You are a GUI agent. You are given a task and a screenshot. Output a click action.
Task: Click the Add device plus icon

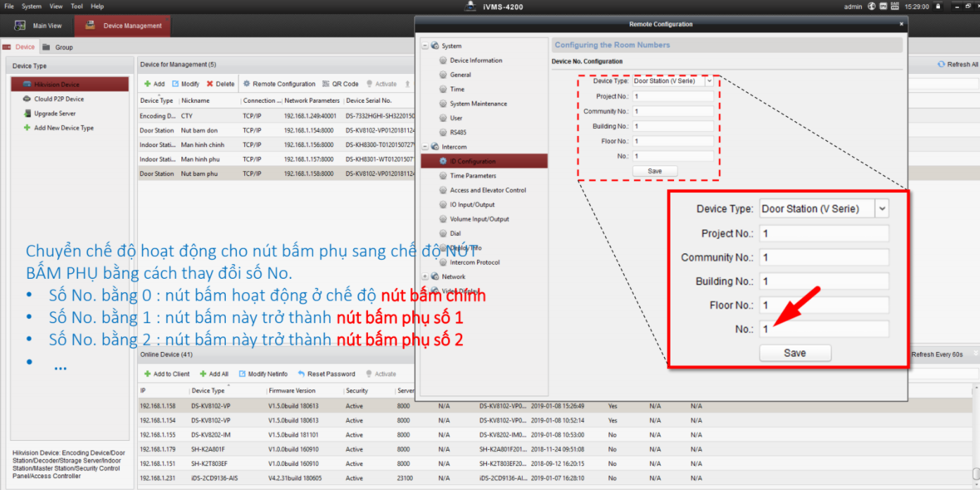coord(148,84)
